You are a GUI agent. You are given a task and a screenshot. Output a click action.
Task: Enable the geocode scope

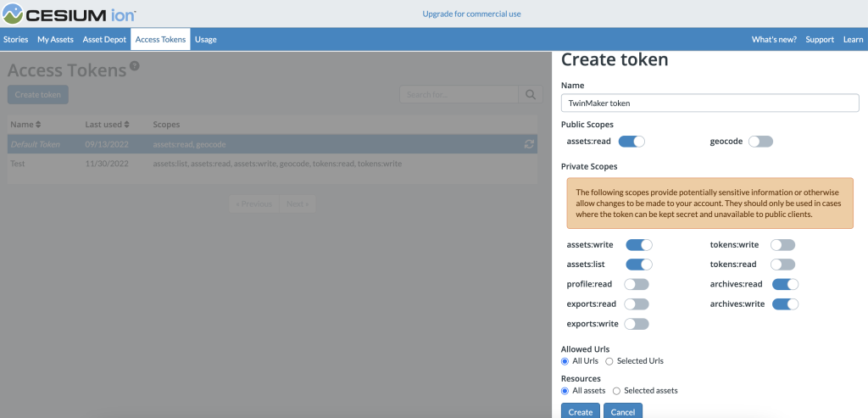click(760, 142)
